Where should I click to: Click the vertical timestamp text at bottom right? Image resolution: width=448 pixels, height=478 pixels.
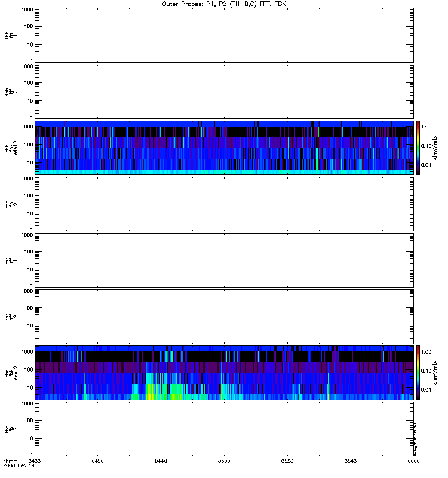[415, 439]
